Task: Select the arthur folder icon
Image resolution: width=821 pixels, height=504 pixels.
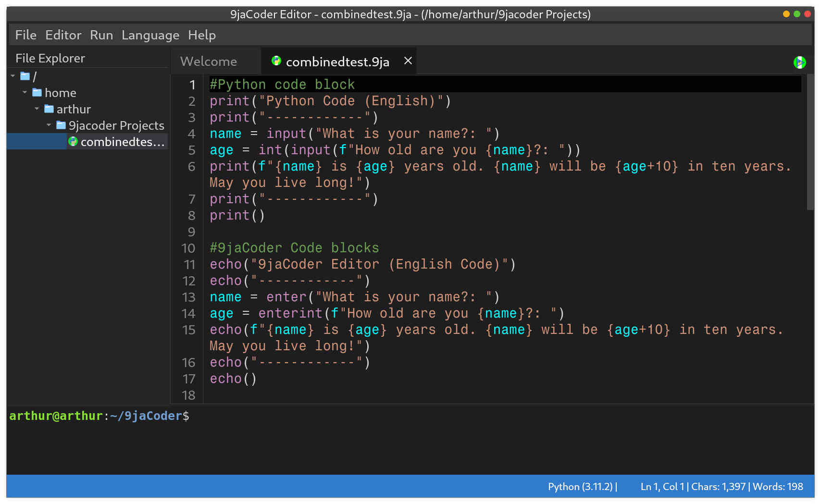Action: coord(49,109)
